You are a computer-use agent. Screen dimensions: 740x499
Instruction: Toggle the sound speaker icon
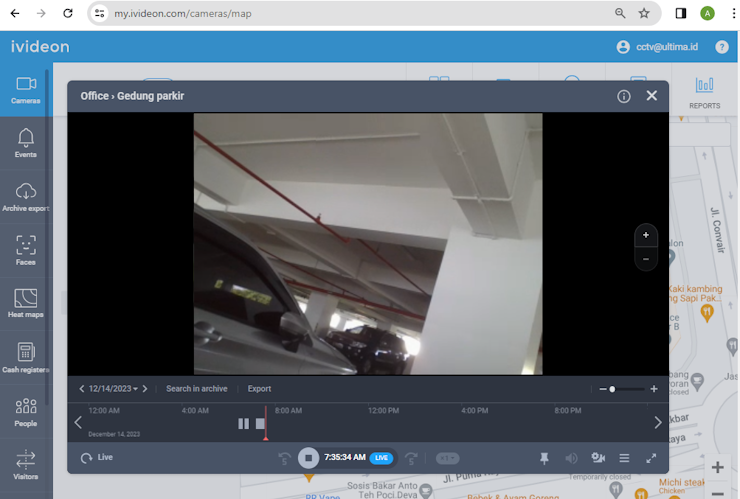(571, 458)
